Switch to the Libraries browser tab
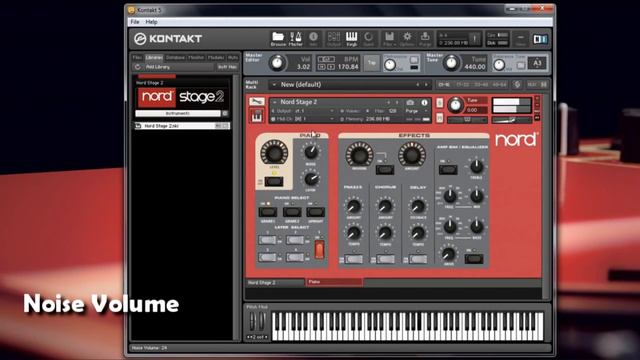 (x=154, y=58)
